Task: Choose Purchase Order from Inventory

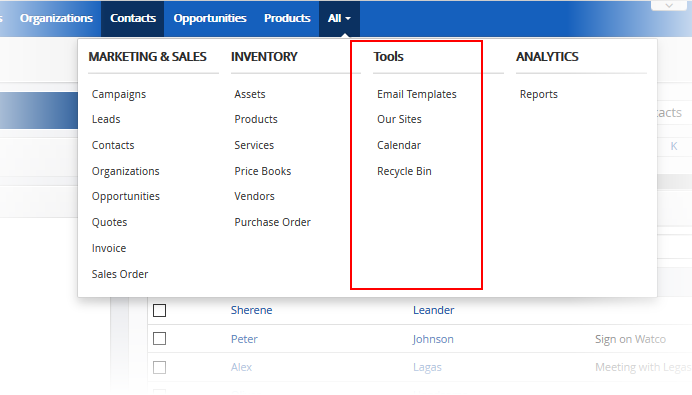Action: [272, 222]
